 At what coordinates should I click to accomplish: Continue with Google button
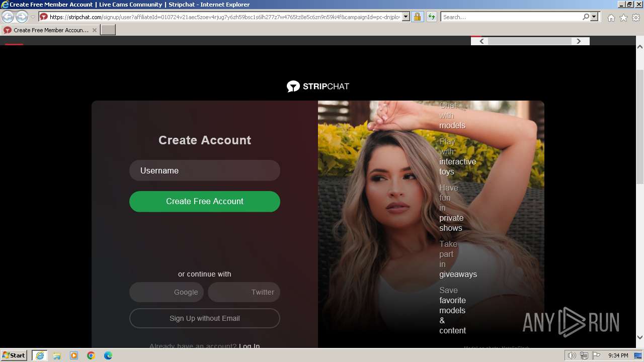click(167, 292)
